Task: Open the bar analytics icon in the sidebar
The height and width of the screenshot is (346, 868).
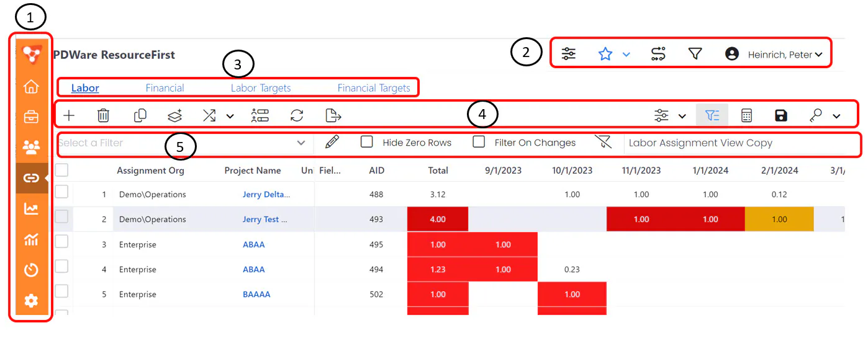Action: click(30, 239)
